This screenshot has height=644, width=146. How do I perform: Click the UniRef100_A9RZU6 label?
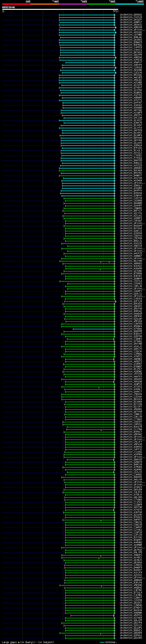[131, 58]
